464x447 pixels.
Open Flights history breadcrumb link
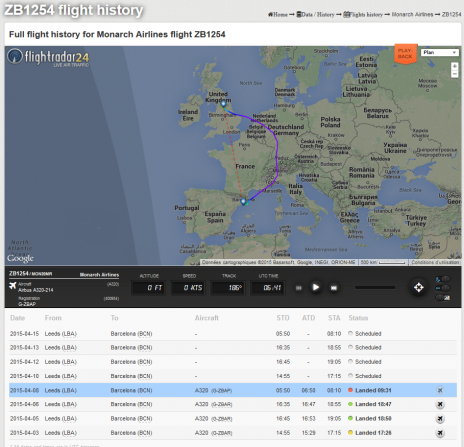tap(363, 14)
